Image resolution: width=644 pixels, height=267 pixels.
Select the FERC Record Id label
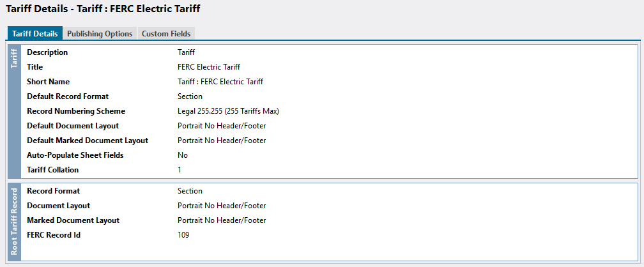click(54, 235)
